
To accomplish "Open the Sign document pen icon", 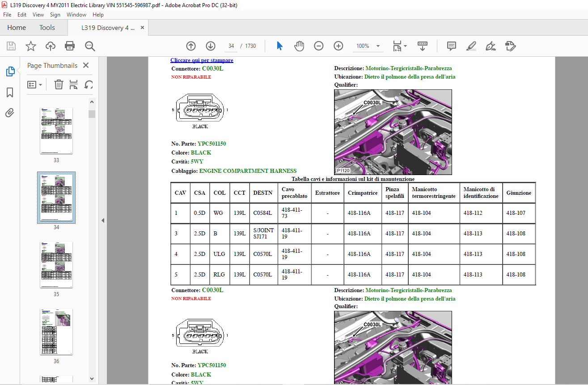I will point(491,46).
